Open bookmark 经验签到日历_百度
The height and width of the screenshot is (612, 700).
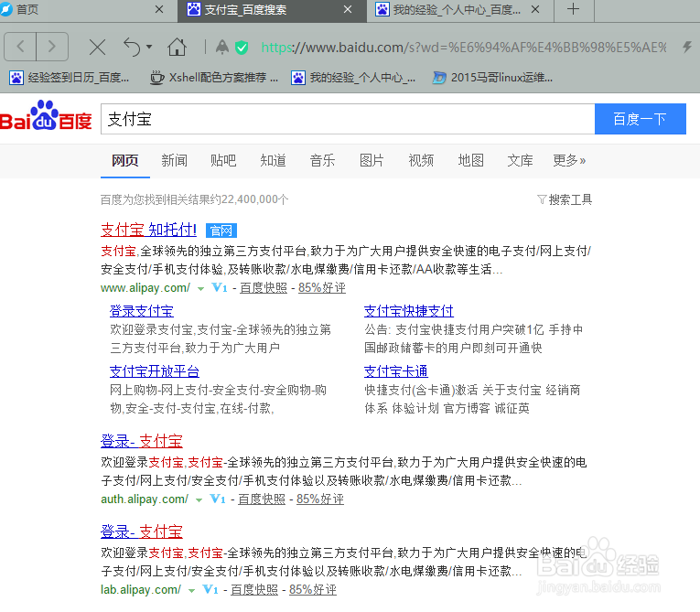(70, 78)
